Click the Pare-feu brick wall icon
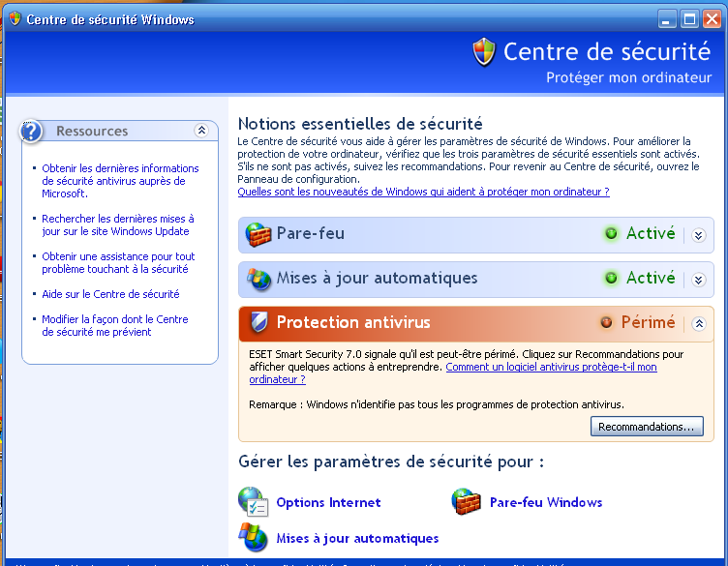Image resolution: width=728 pixels, height=566 pixels. [x=258, y=234]
